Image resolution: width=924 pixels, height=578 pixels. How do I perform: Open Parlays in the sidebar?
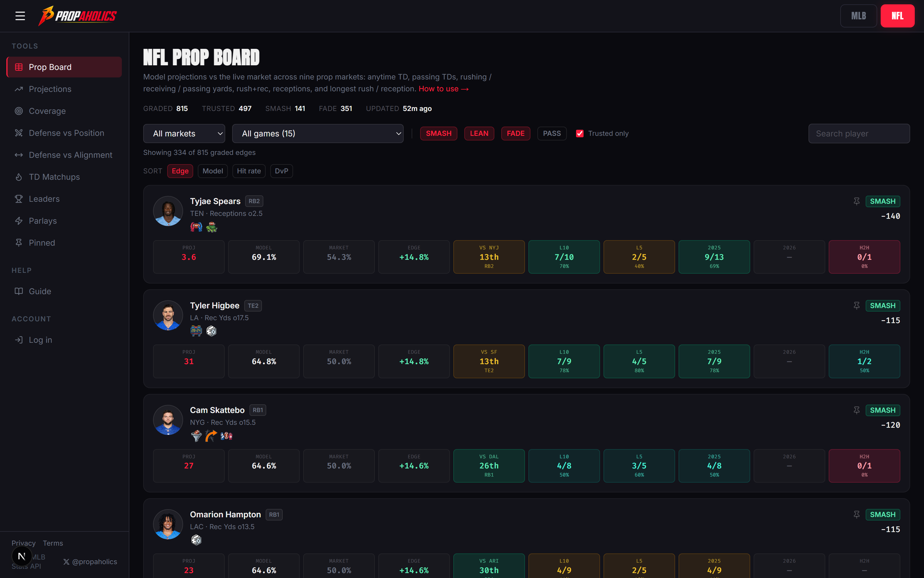[64, 221]
